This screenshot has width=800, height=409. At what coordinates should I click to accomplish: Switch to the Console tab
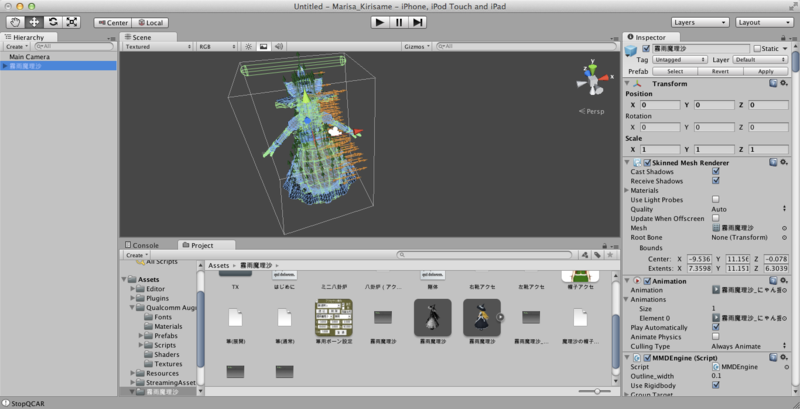click(142, 245)
